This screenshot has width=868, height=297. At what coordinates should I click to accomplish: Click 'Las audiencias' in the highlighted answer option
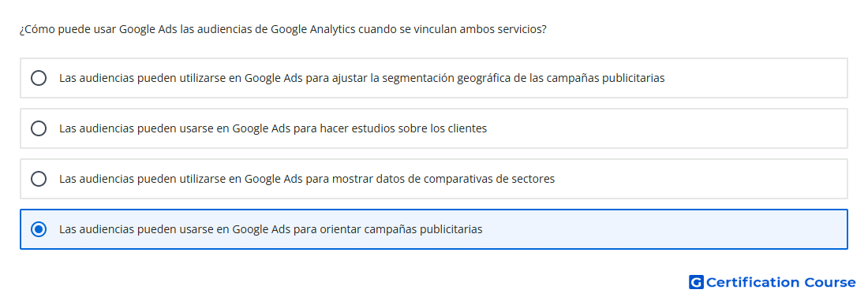point(91,229)
